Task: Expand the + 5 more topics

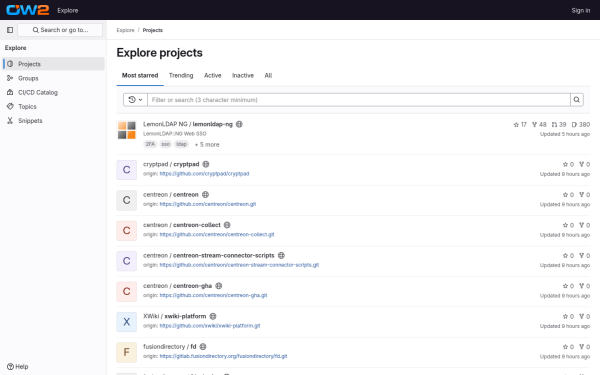Action: point(207,145)
